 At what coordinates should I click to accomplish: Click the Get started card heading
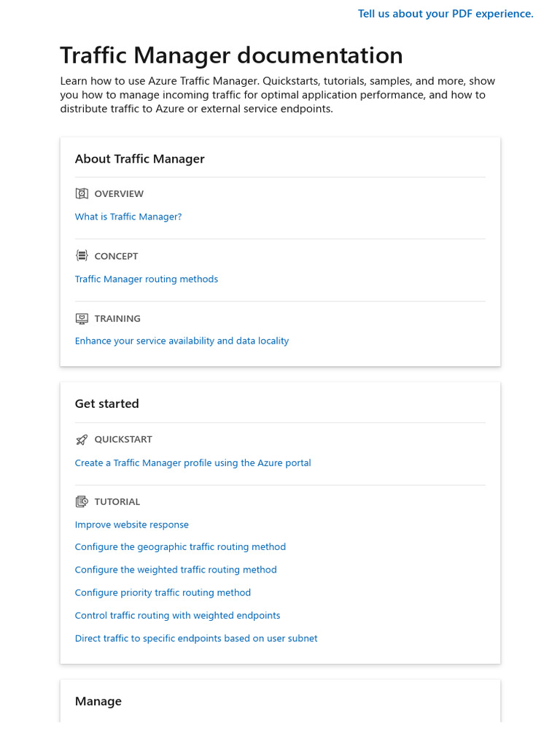click(106, 403)
